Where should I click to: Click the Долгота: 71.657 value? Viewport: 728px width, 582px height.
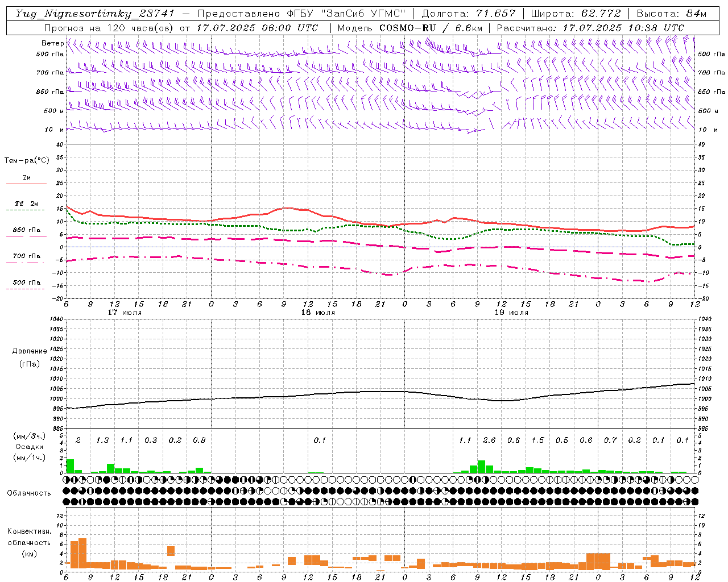(x=469, y=14)
